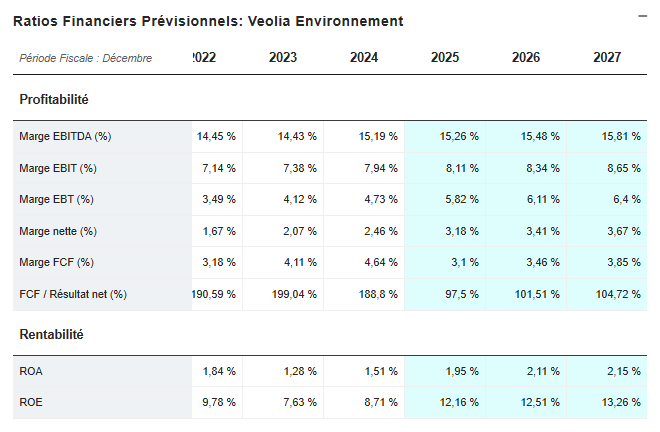Collapse the Ratios Financiers panel with minus icon
The width and height of the screenshot is (660, 432).
(643, 16)
